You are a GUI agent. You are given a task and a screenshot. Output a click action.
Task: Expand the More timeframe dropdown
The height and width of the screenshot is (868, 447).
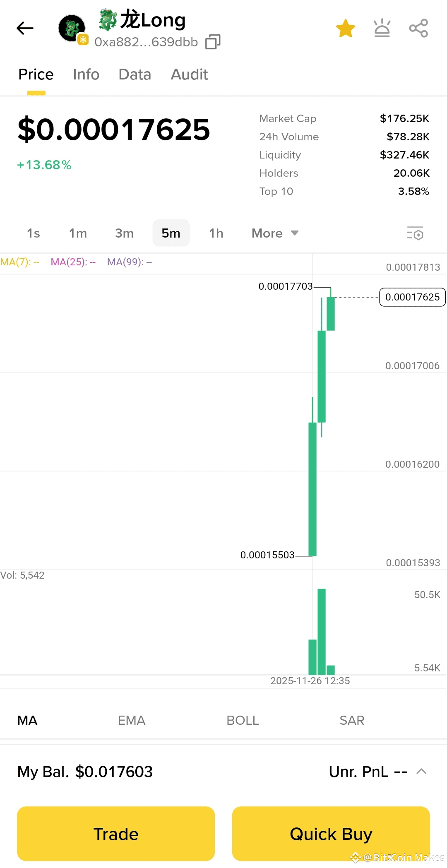[x=275, y=233]
